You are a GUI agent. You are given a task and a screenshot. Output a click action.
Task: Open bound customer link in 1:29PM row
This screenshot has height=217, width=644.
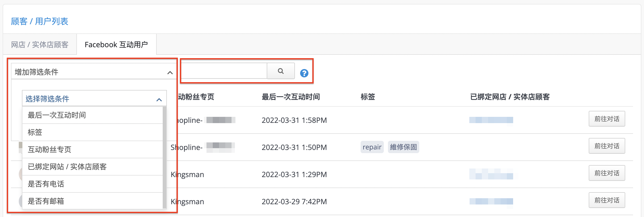(x=491, y=174)
